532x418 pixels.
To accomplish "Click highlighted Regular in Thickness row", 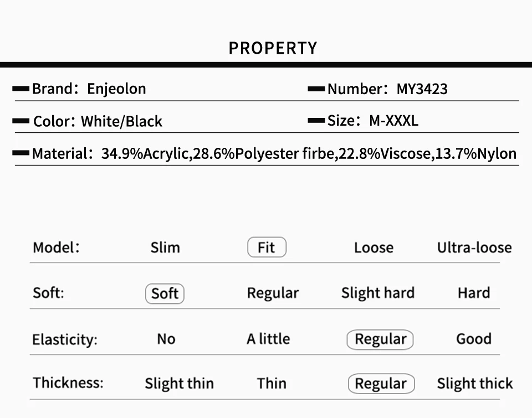I will [381, 384].
